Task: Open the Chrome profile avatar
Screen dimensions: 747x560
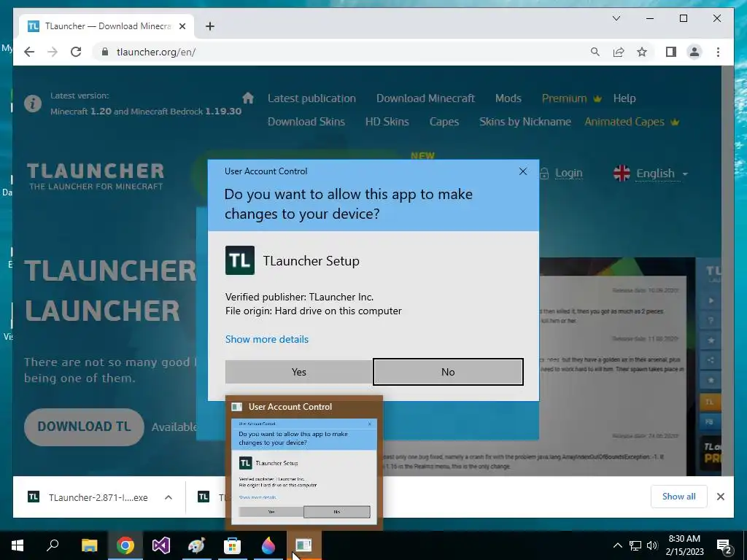Action: (694, 52)
